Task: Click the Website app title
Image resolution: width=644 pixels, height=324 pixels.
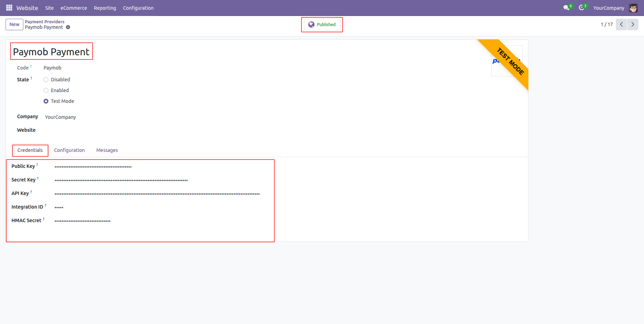Action: tap(27, 8)
